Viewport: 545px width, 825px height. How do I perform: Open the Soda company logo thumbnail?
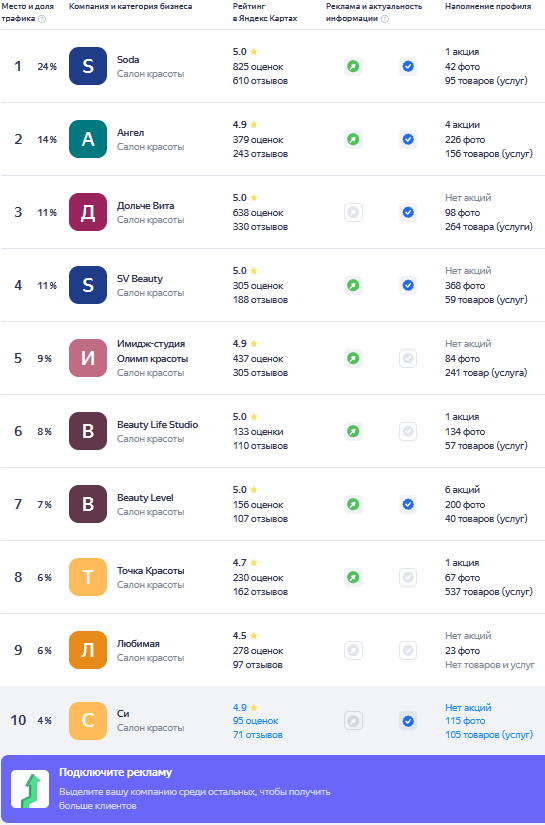point(88,66)
